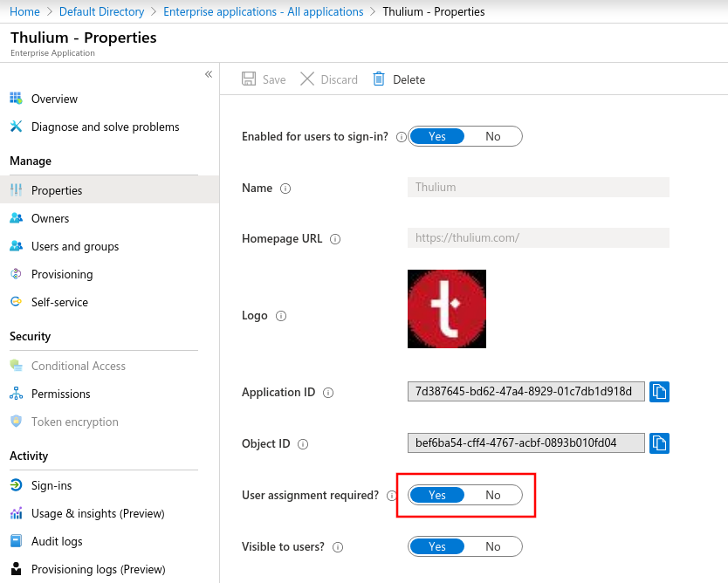The image size is (728, 583).
Task: Click the Conditional Access icon
Action: click(x=16, y=366)
